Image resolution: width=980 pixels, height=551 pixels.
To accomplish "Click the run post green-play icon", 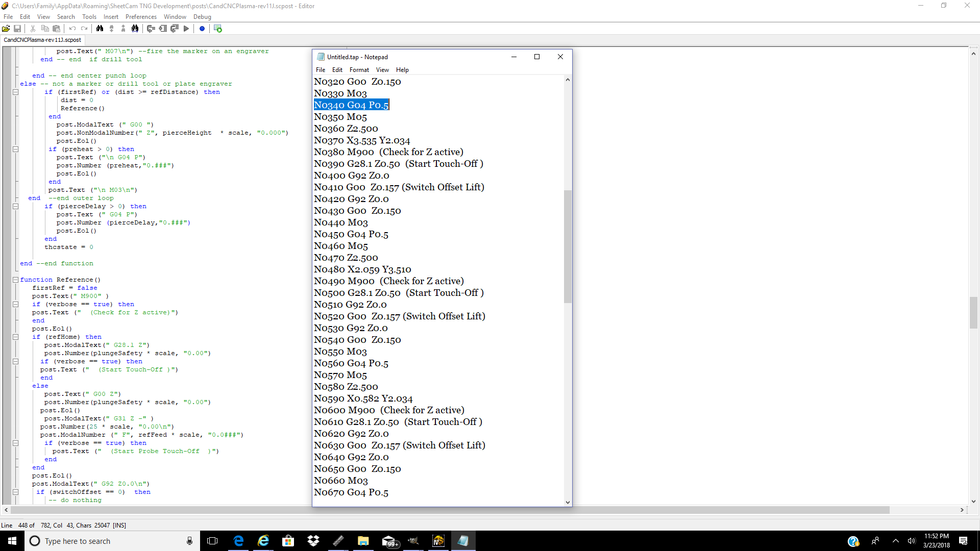I will (x=218, y=29).
